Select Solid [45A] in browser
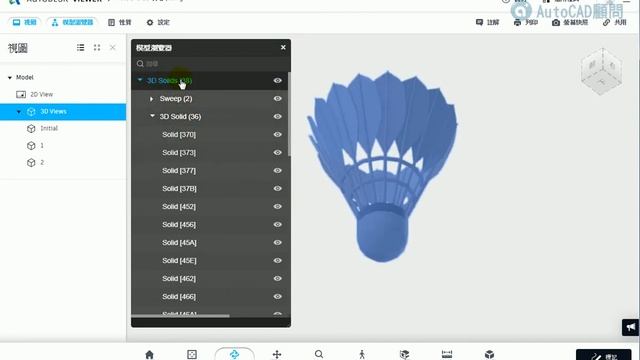640x360 pixels. pos(179,242)
